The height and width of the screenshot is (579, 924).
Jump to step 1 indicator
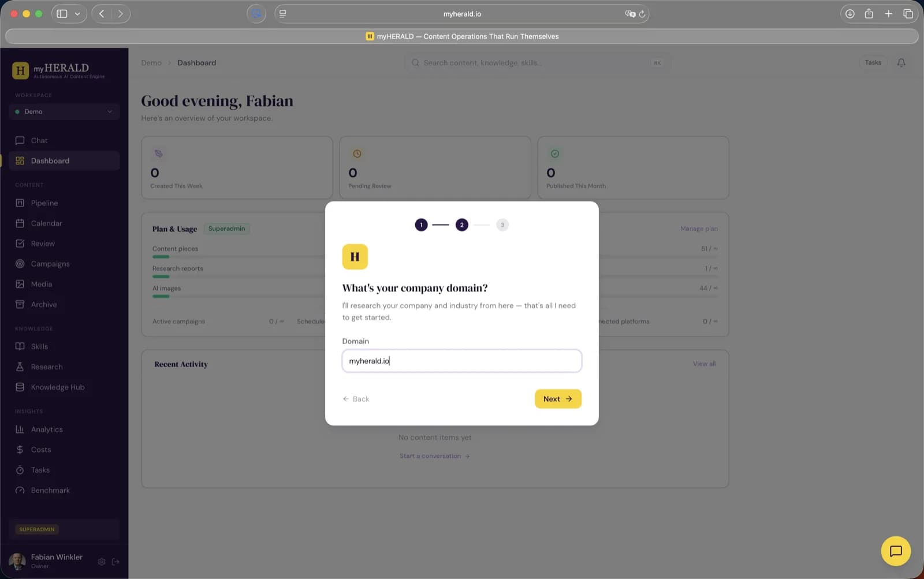(422, 225)
